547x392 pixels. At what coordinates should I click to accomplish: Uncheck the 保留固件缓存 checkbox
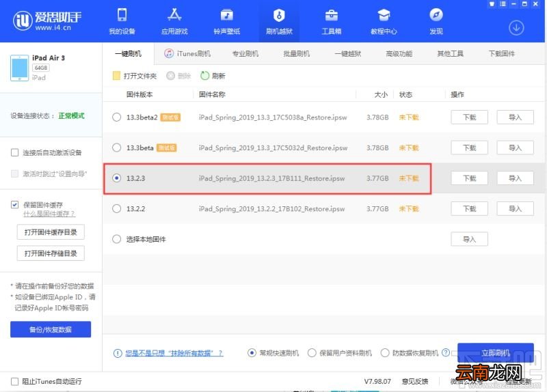pos(14,205)
